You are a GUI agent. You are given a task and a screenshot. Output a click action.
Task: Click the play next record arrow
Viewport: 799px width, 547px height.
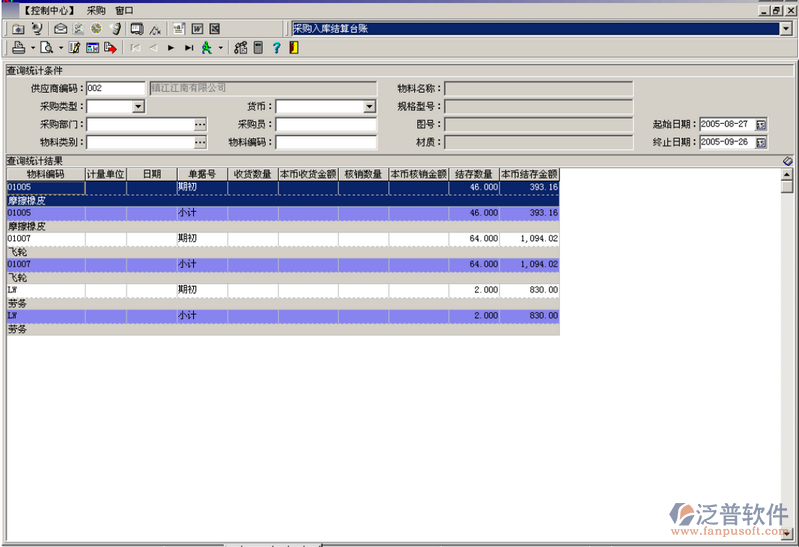pyautogui.click(x=171, y=47)
